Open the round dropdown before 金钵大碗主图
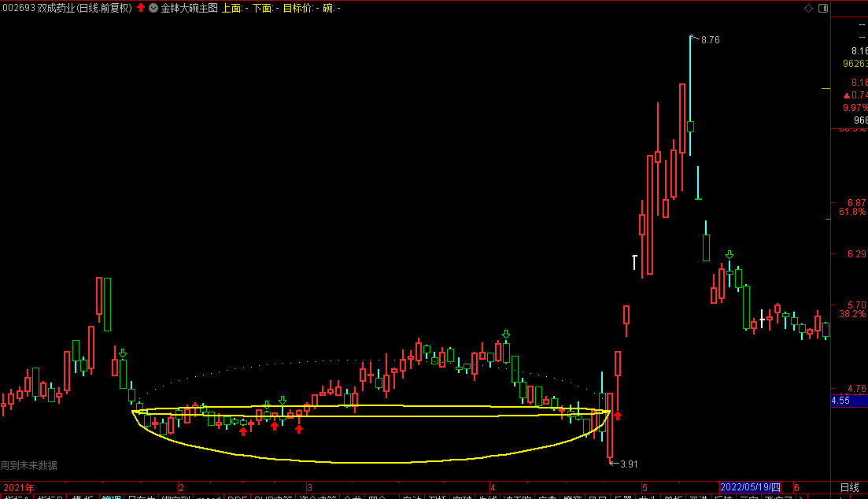This screenshot has width=868, height=499. [153, 8]
